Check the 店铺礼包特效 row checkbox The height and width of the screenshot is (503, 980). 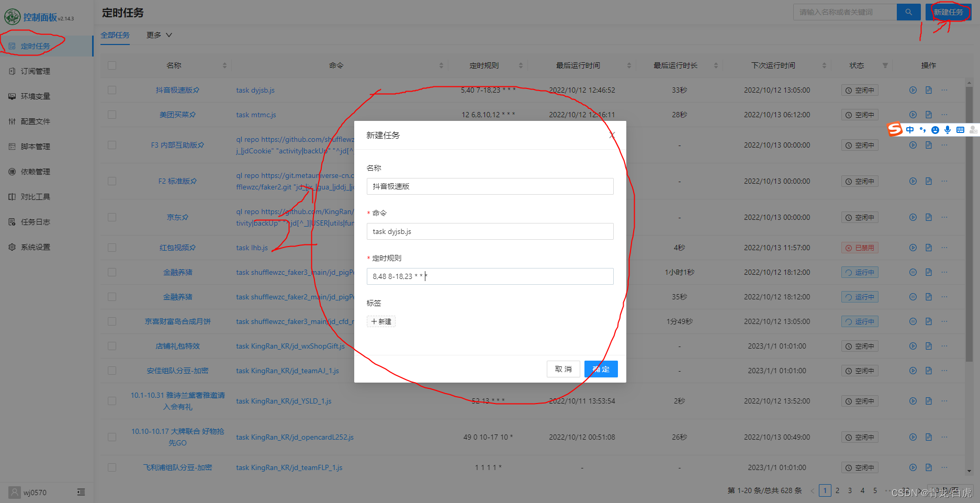(x=112, y=346)
